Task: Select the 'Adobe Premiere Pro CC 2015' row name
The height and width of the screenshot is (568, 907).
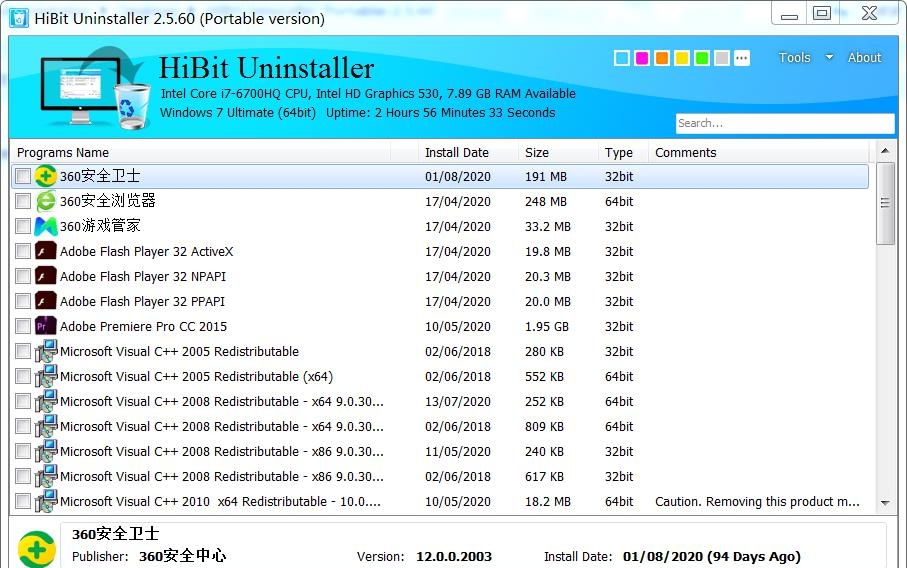Action: tap(143, 326)
